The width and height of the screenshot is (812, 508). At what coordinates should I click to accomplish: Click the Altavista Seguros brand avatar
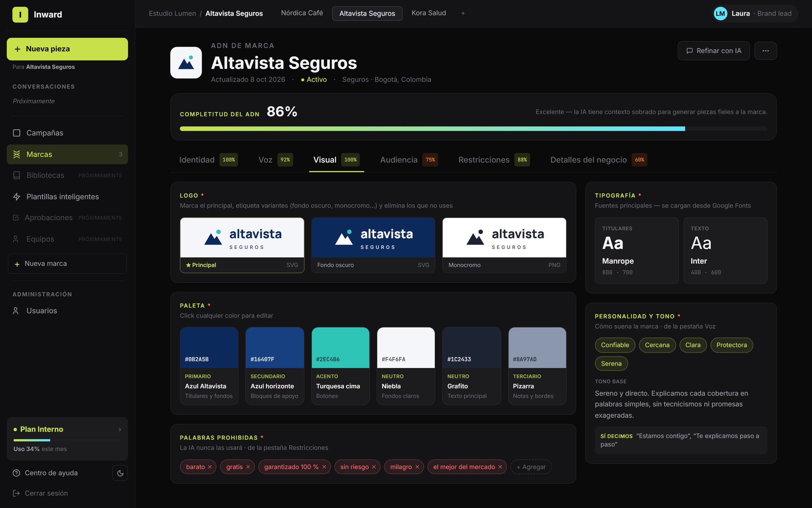coord(186,63)
